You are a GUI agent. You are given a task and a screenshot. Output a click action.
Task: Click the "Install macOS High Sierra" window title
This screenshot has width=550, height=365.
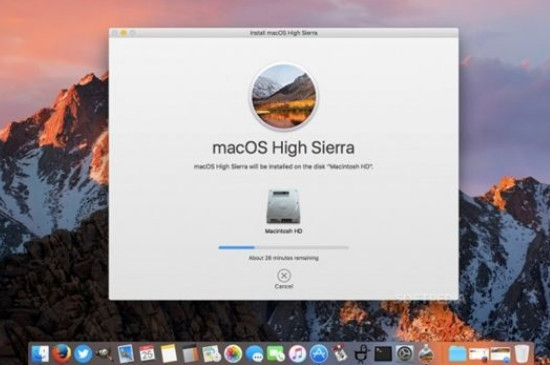coord(283,33)
